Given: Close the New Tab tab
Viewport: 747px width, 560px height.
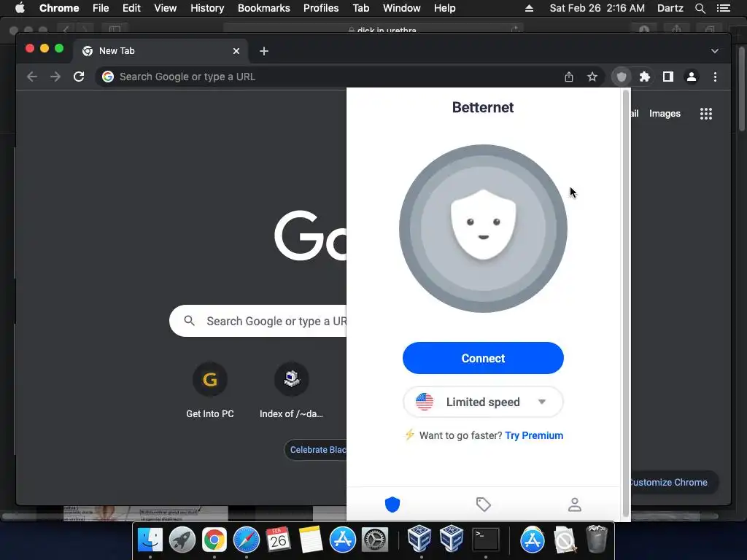Looking at the screenshot, I should pyautogui.click(x=236, y=51).
